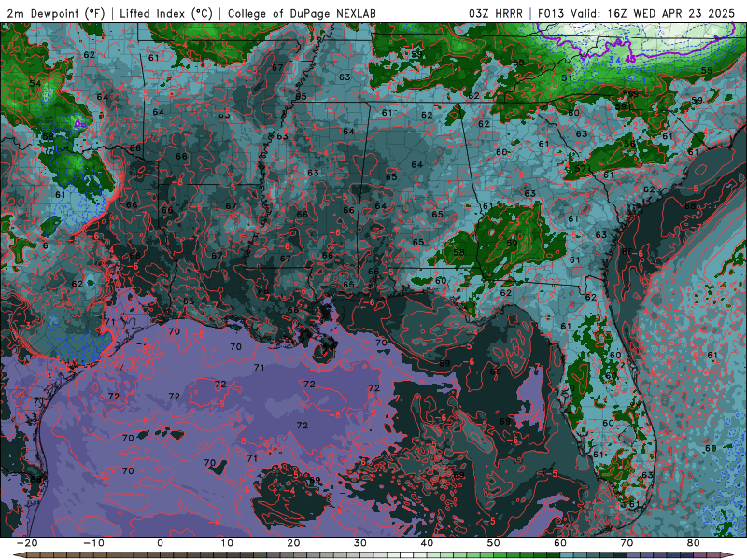Click the 56 dewpoint value on the map

click(x=629, y=144)
